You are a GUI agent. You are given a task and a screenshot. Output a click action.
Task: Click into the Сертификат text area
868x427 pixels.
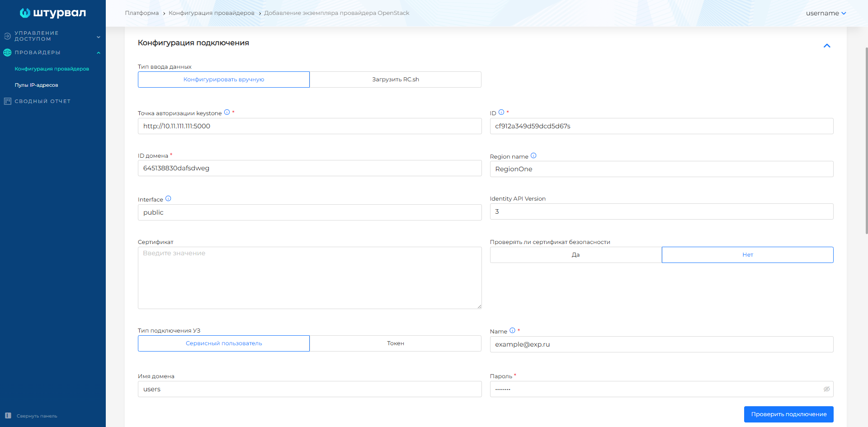click(309, 278)
